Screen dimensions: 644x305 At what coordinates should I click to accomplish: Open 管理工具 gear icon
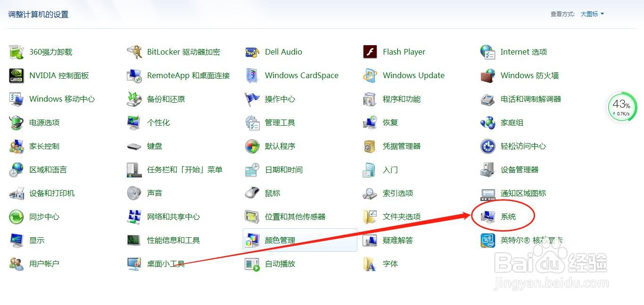(x=252, y=122)
